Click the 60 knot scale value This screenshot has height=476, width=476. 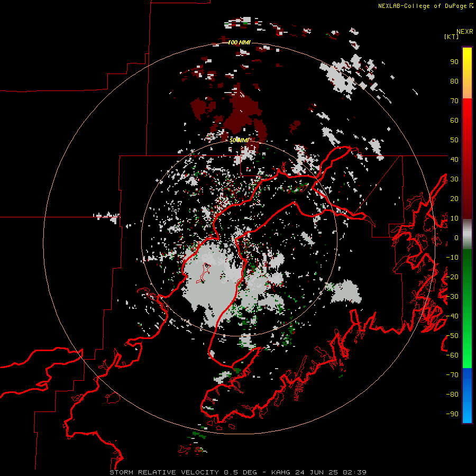[x=454, y=120]
